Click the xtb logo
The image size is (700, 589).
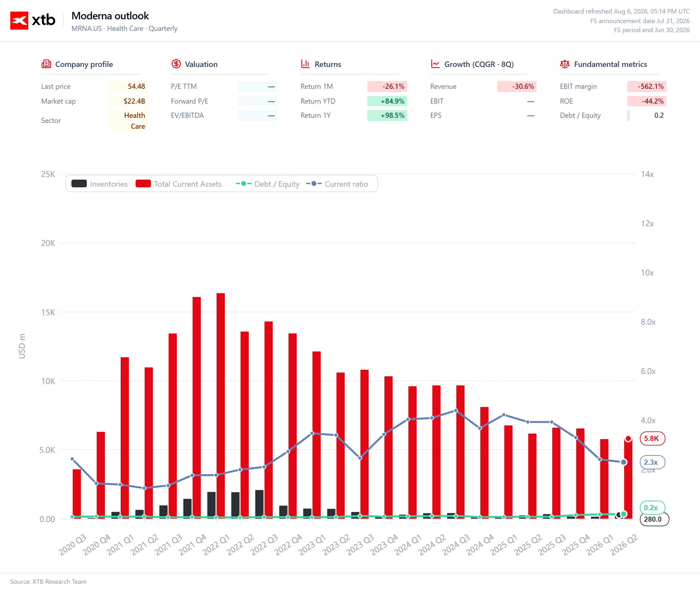click(33, 20)
